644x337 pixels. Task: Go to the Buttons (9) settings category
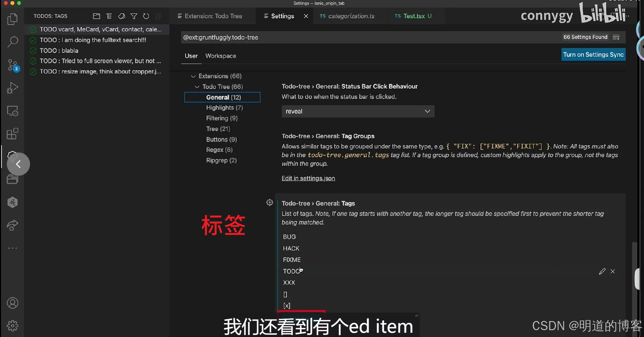click(x=222, y=139)
